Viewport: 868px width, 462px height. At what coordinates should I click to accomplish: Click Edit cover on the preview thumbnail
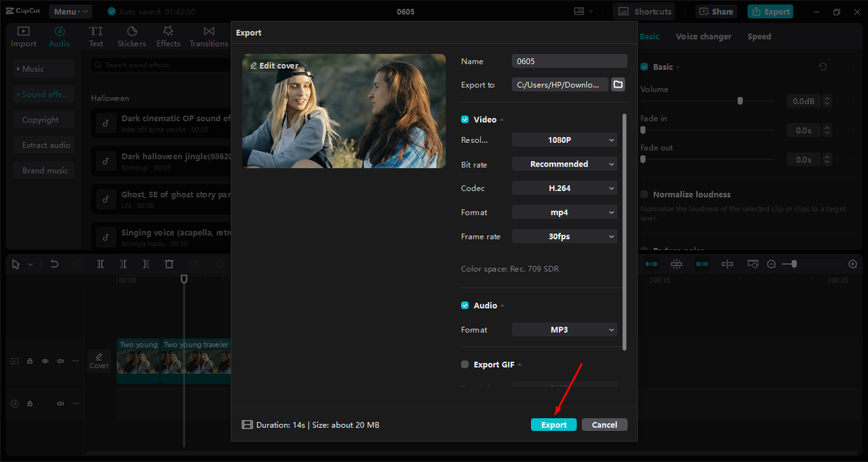point(275,66)
